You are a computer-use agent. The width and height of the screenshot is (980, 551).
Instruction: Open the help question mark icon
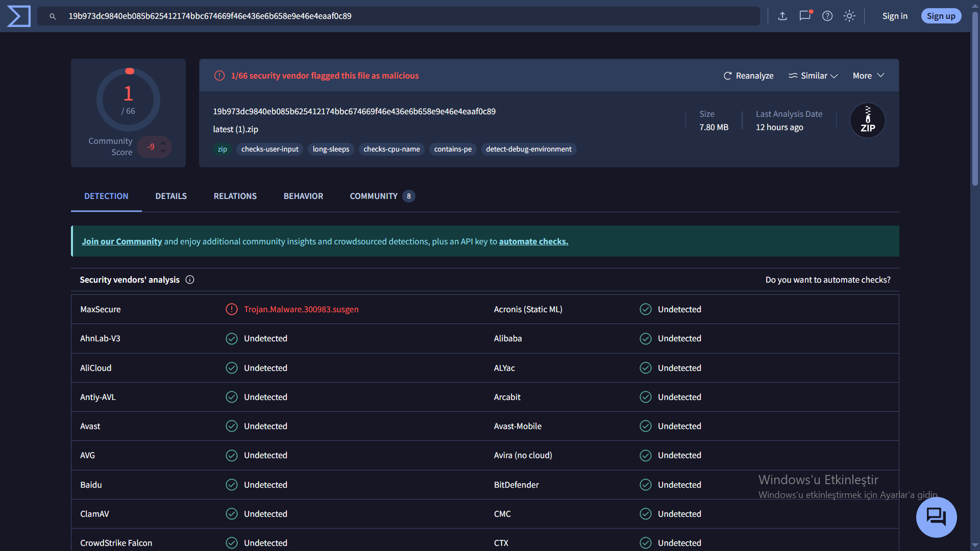click(x=827, y=16)
